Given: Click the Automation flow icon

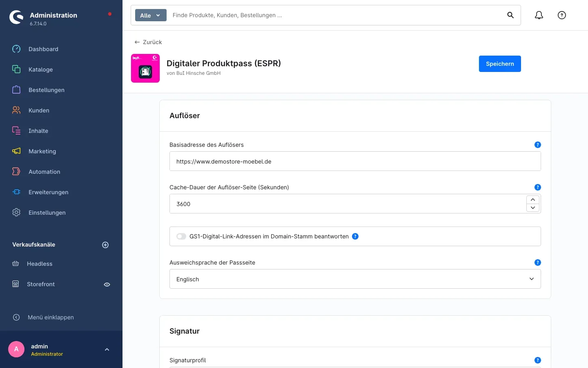Looking at the screenshot, I should pyautogui.click(x=16, y=172).
